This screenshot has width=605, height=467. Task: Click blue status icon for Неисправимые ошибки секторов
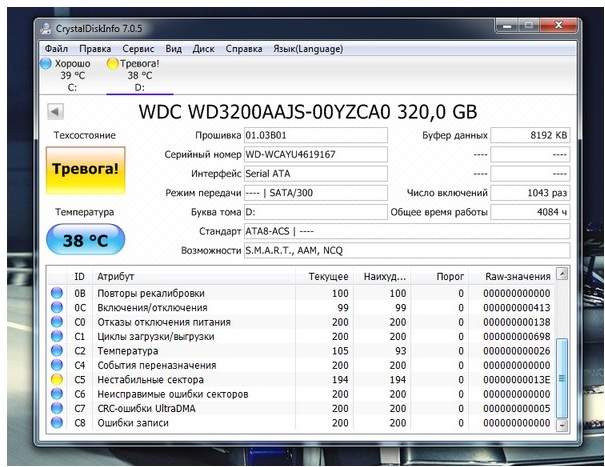pyautogui.click(x=57, y=394)
